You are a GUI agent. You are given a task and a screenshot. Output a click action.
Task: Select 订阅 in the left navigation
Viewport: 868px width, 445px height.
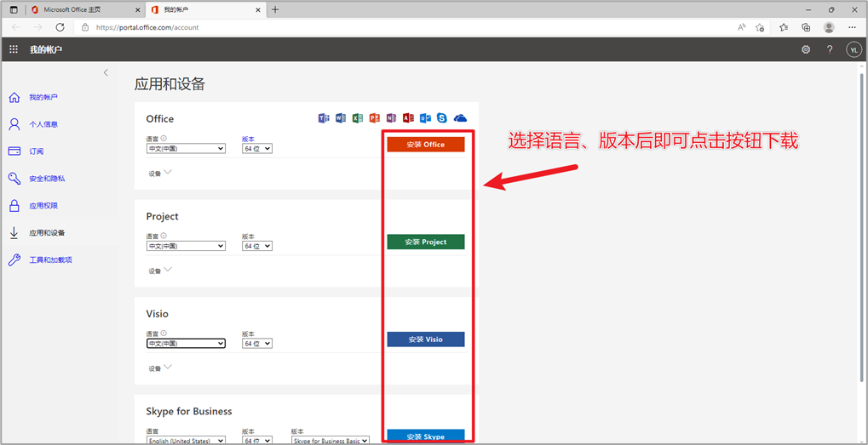[x=36, y=151]
